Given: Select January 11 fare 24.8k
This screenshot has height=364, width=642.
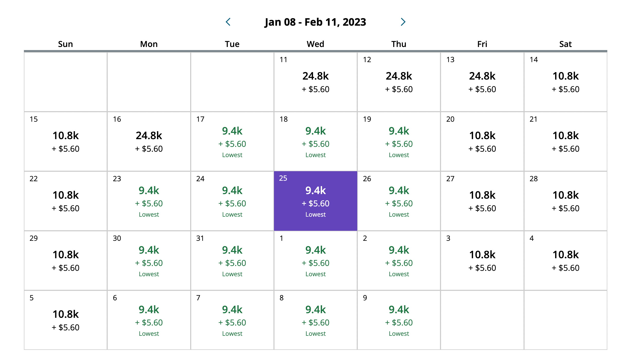Looking at the screenshot, I should click(x=315, y=82).
